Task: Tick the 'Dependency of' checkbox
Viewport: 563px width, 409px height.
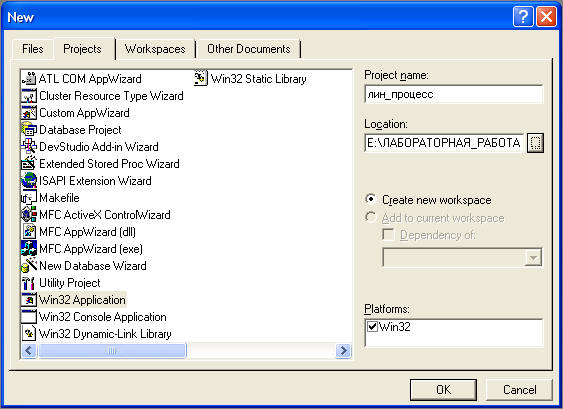Action: coord(388,234)
